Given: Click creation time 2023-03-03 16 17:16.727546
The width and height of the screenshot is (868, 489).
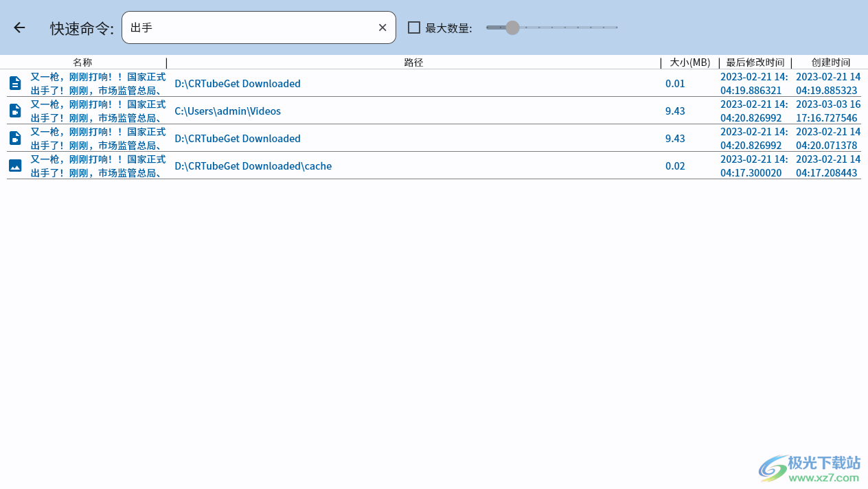Looking at the screenshot, I should [828, 111].
